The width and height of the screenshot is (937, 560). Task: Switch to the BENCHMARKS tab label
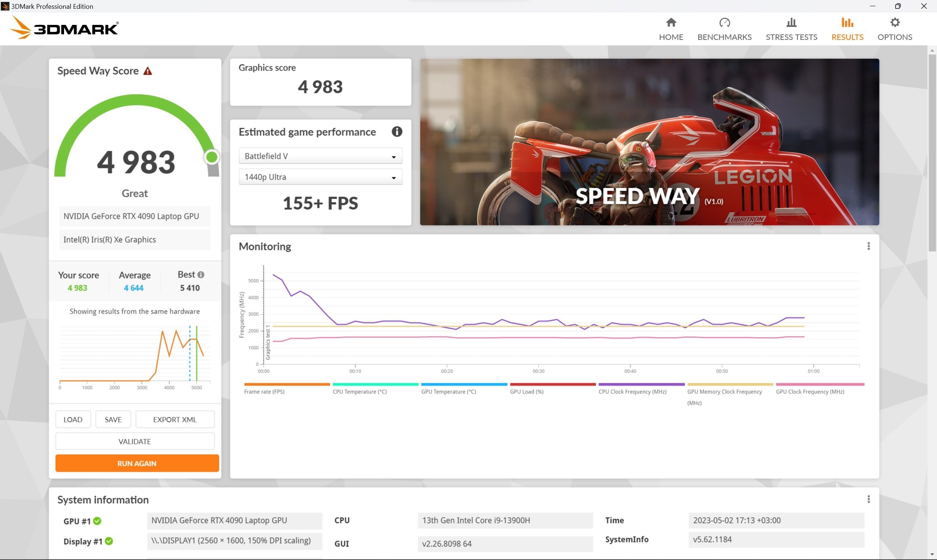(x=725, y=37)
